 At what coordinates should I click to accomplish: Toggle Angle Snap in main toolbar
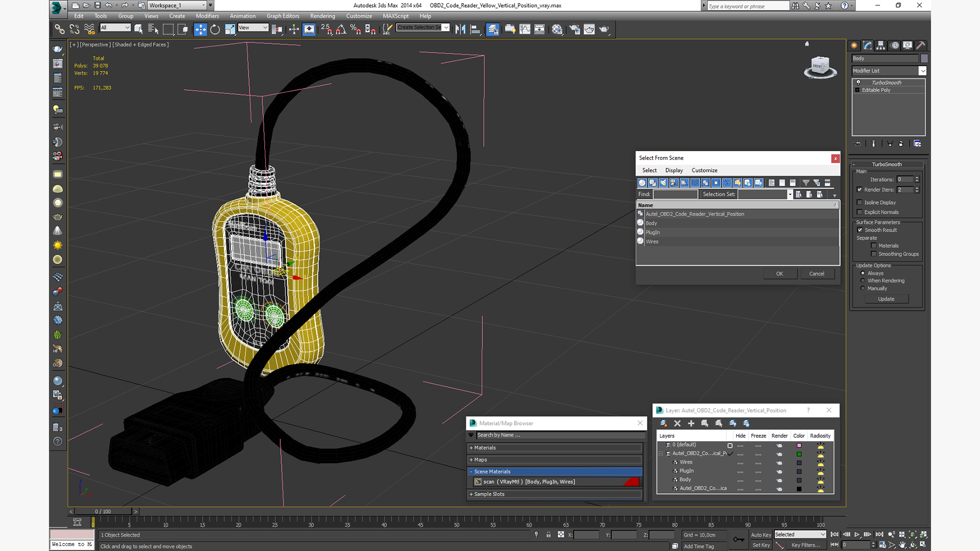coord(341,30)
